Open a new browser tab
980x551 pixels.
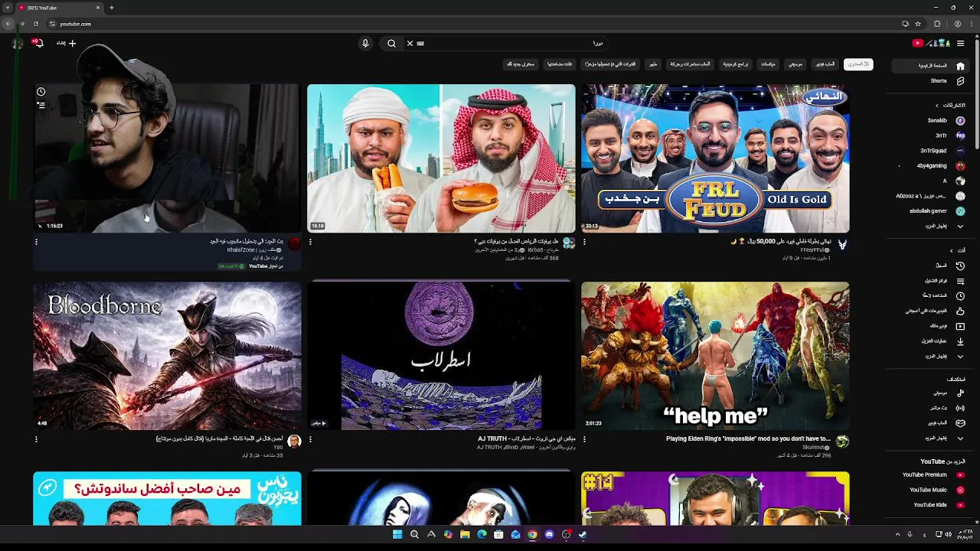click(x=112, y=8)
